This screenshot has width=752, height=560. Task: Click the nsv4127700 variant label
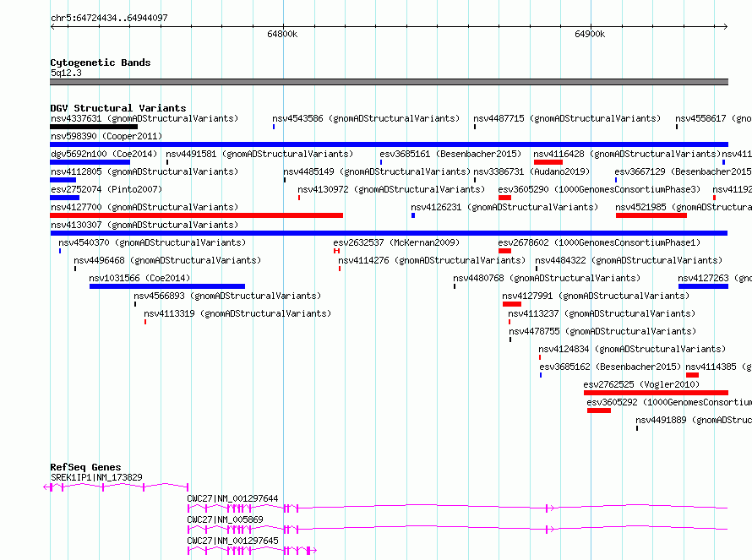click(144, 207)
